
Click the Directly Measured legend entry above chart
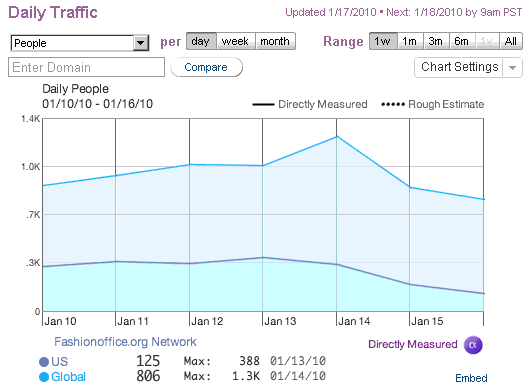(310, 104)
